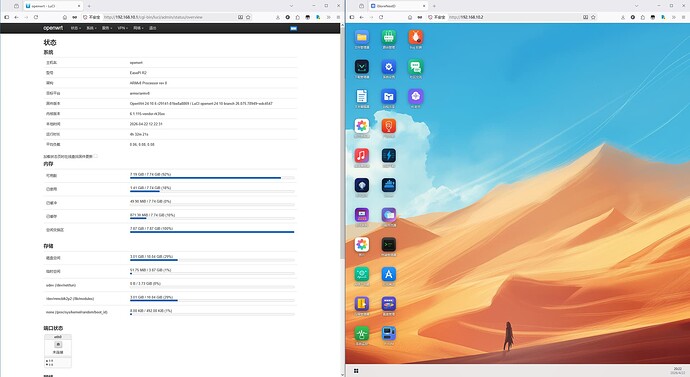Open the blue gear system settings icon
The width and height of the screenshot is (690, 377).
click(389, 67)
